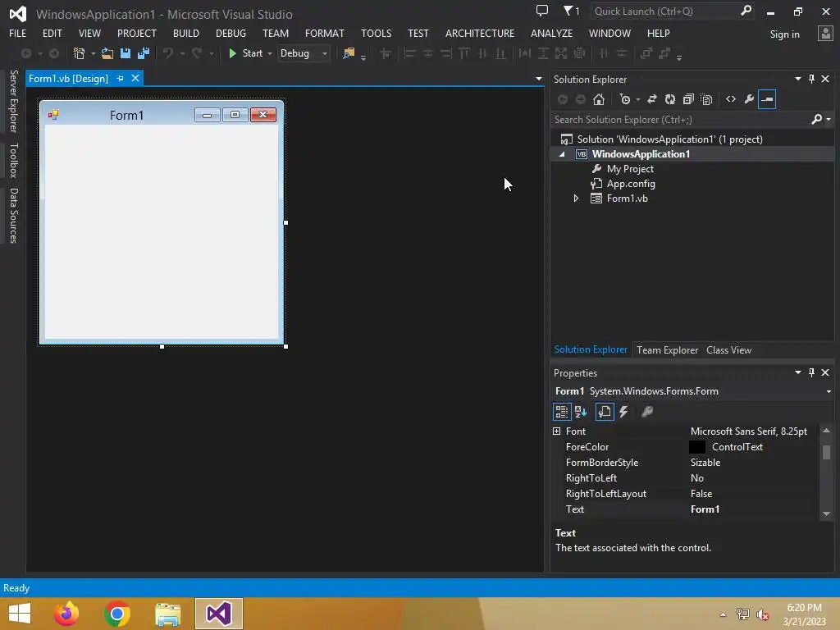840x630 pixels.
Task: Click the ForeColor black color swatch
Action: pos(697,447)
